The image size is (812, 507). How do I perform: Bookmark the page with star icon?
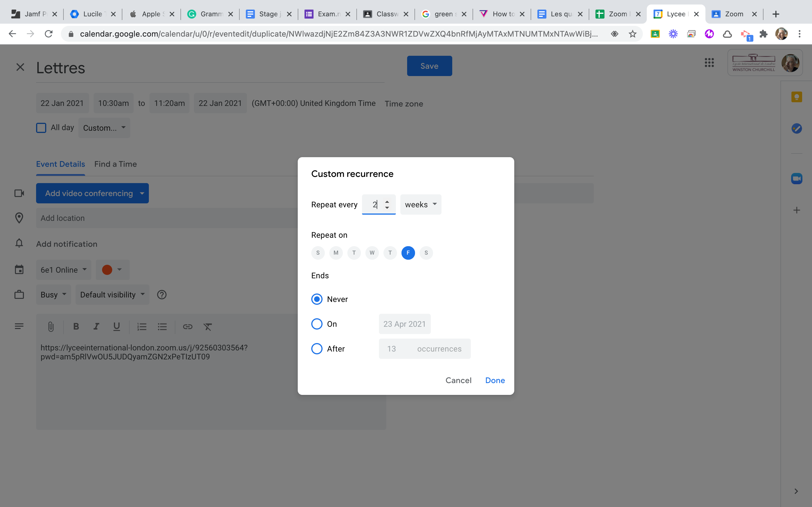point(632,34)
